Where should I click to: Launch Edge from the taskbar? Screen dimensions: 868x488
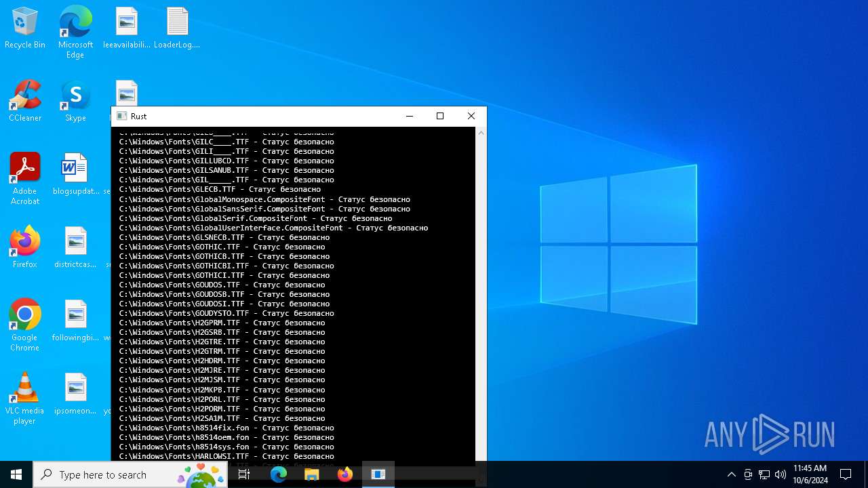(279, 474)
